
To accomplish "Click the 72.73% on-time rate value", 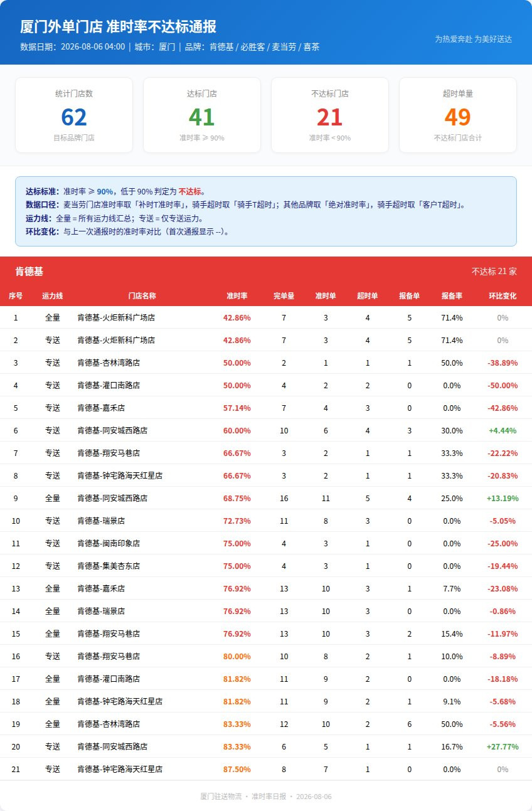I will (237, 521).
